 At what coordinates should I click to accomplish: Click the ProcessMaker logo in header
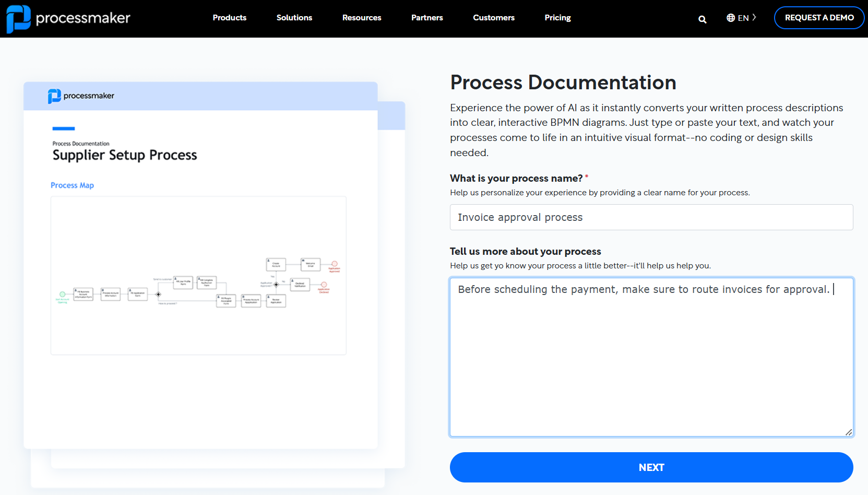click(68, 18)
